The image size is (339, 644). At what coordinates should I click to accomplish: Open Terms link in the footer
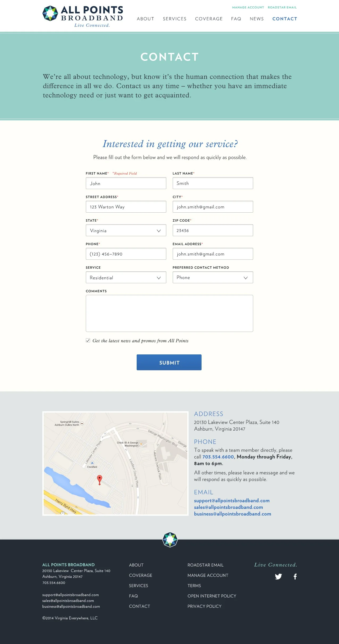click(194, 586)
